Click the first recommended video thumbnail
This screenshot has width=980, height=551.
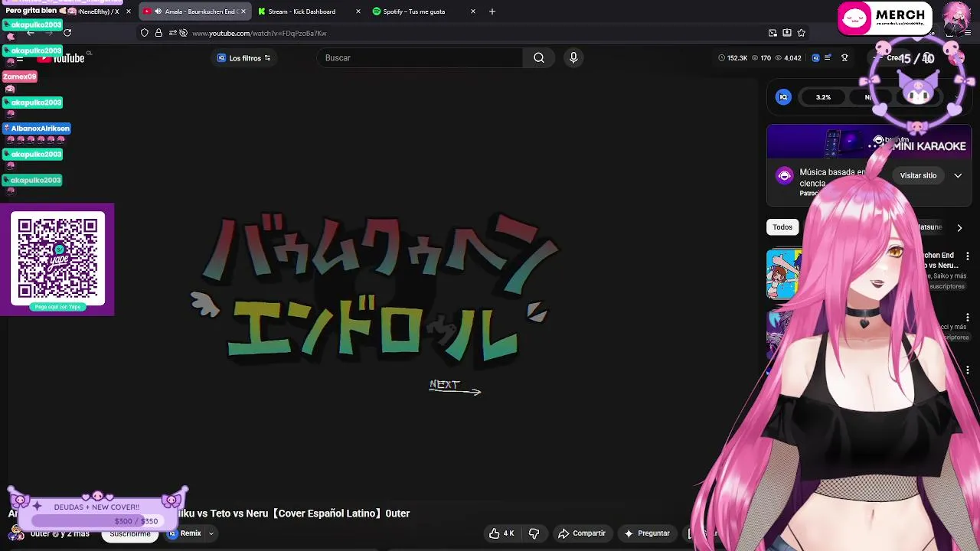click(x=784, y=274)
